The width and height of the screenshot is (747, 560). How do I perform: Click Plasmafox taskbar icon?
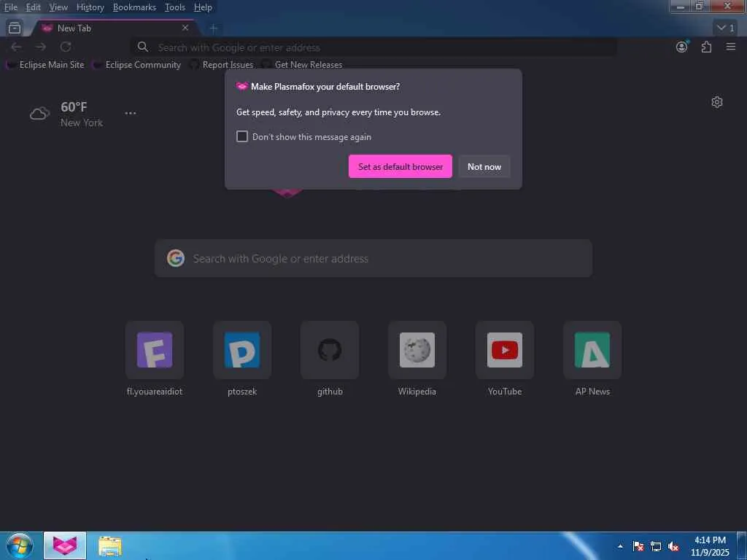pyautogui.click(x=65, y=545)
